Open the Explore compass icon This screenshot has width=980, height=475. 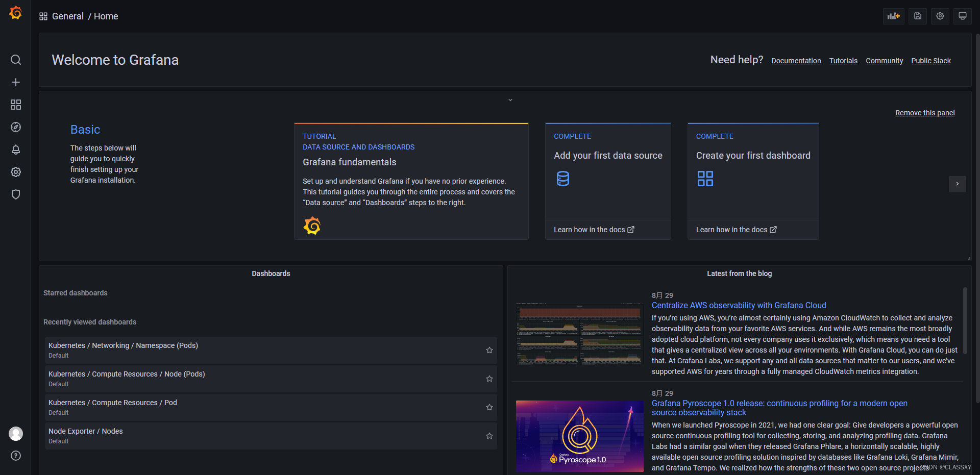coord(16,127)
